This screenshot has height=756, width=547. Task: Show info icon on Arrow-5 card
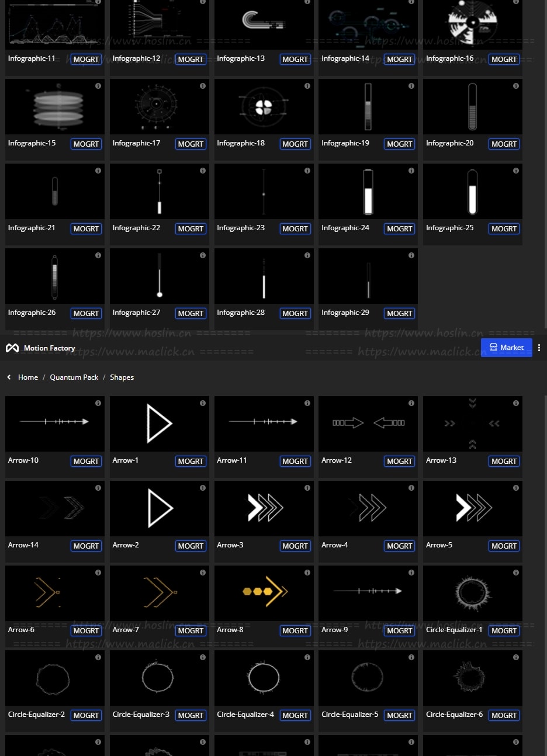point(516,488)
